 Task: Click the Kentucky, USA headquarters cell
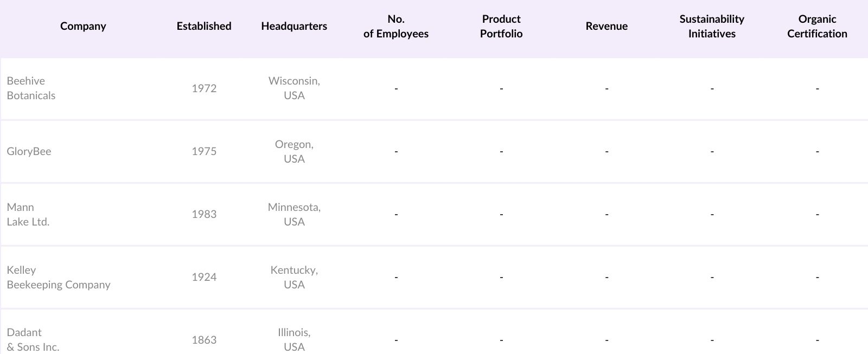(x=294, y=277)
